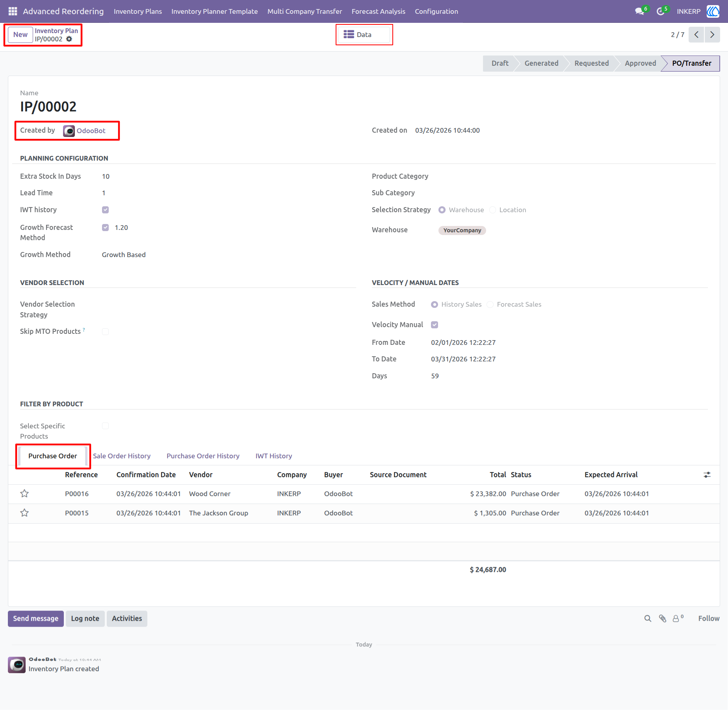Open the activities clock icon
This screenshot has width=728, height=711.
point(661,11)
